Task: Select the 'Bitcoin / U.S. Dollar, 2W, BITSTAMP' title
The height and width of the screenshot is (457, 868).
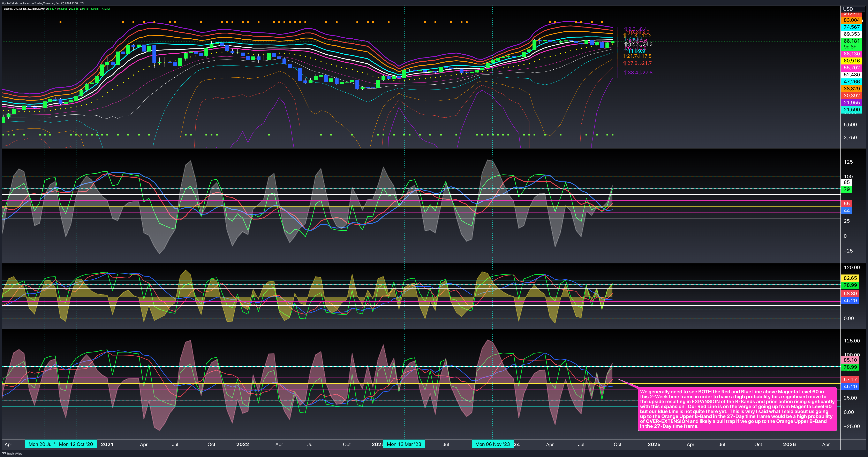Action: coord(24,9)
